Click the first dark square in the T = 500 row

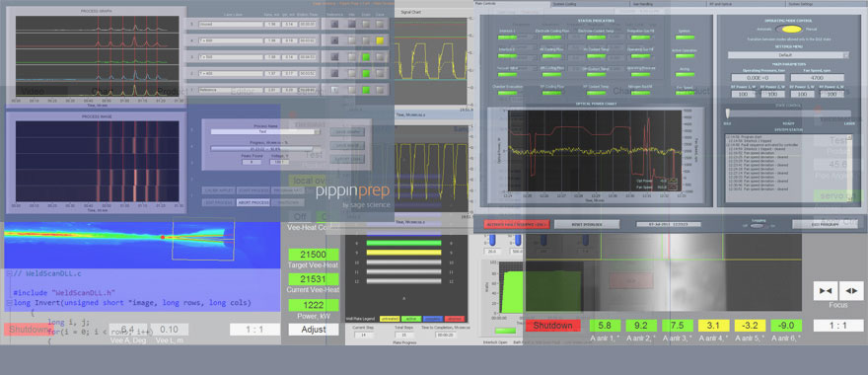coord(335,57)
